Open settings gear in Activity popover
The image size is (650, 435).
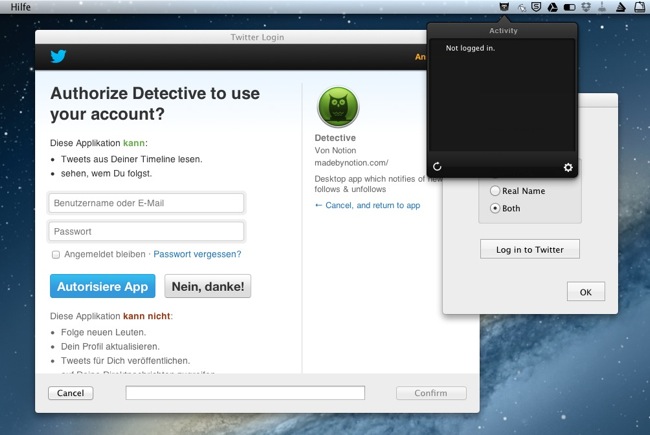(568, 167)
